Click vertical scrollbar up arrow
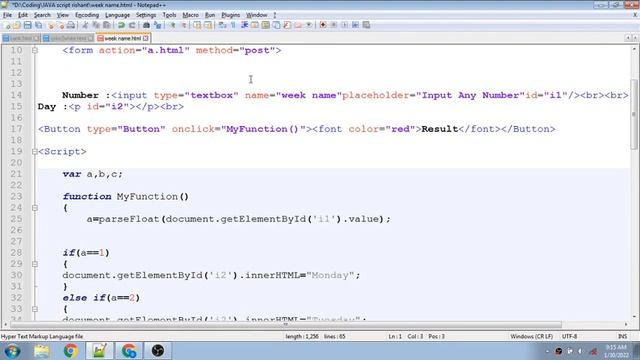The height and width of the screenshot is (360, 640). pos(634,49)
